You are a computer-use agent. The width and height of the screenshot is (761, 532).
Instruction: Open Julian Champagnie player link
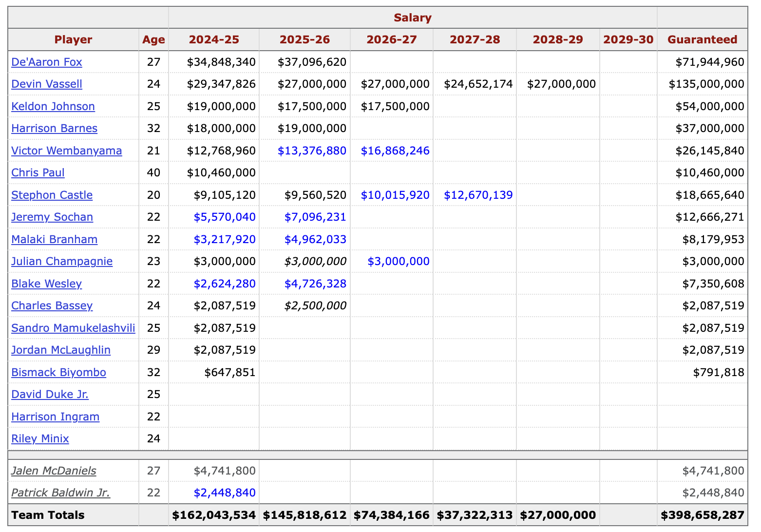(62, 261)
